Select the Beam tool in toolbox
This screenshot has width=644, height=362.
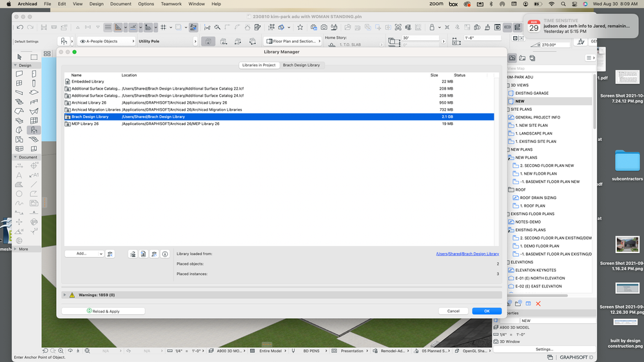pyautogui.click(x=19, y=92)
